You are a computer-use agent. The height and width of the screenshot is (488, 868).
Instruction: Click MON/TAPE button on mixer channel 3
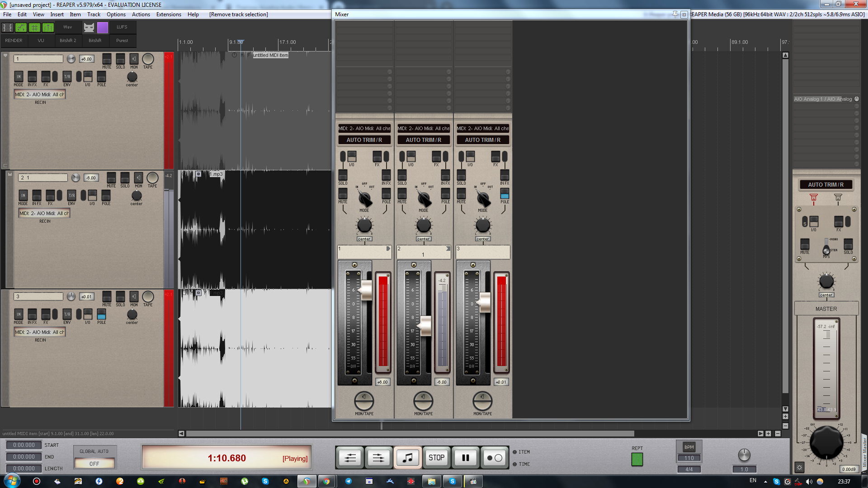click(x=482, y=401)
